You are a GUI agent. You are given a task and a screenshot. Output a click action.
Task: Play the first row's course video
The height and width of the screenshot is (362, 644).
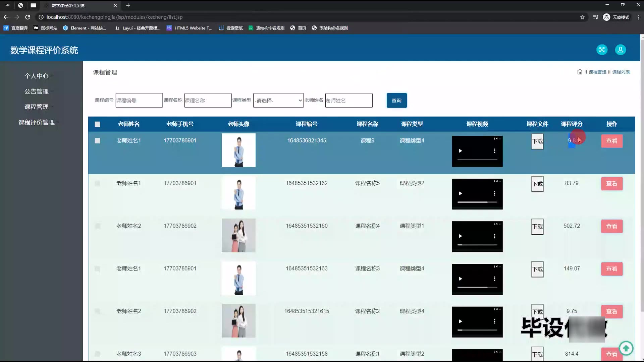coord(460,151)
